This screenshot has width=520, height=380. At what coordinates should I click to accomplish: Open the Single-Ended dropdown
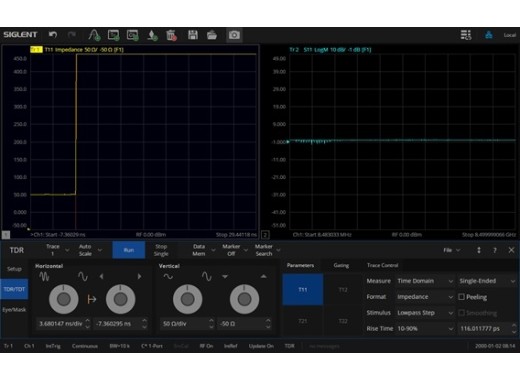coord(487,281)
